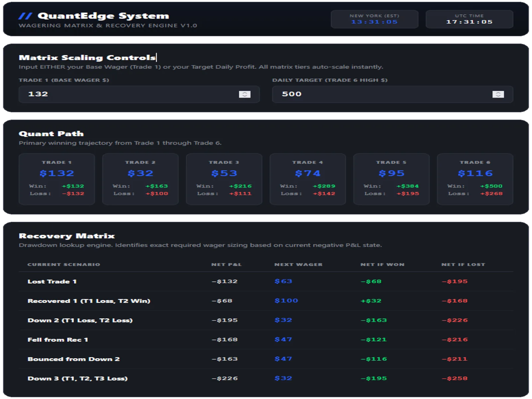Select the Trade 4 card showing $74
The width and height of the screenshot is (532, 399).
(308, 179)
